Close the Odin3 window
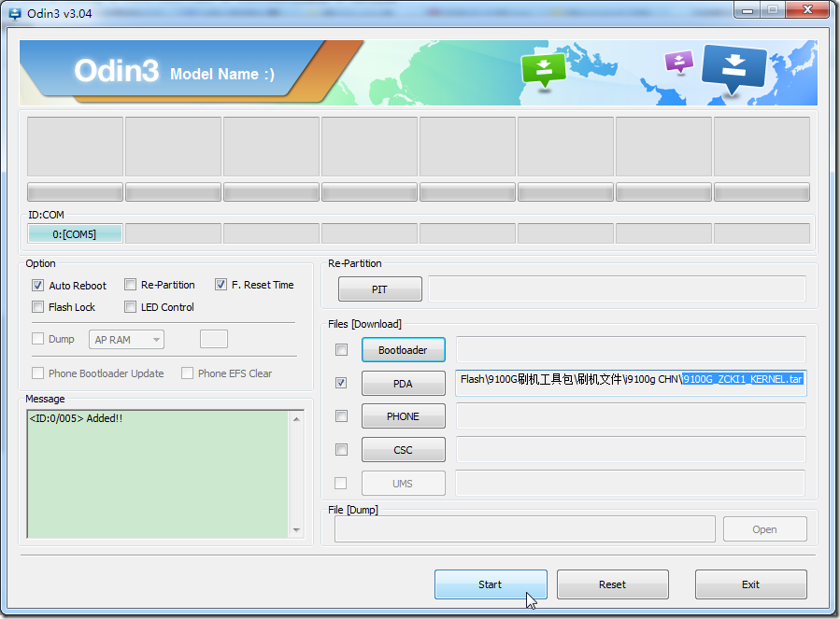Screen dimensions: 840x619 coord(808,9)
